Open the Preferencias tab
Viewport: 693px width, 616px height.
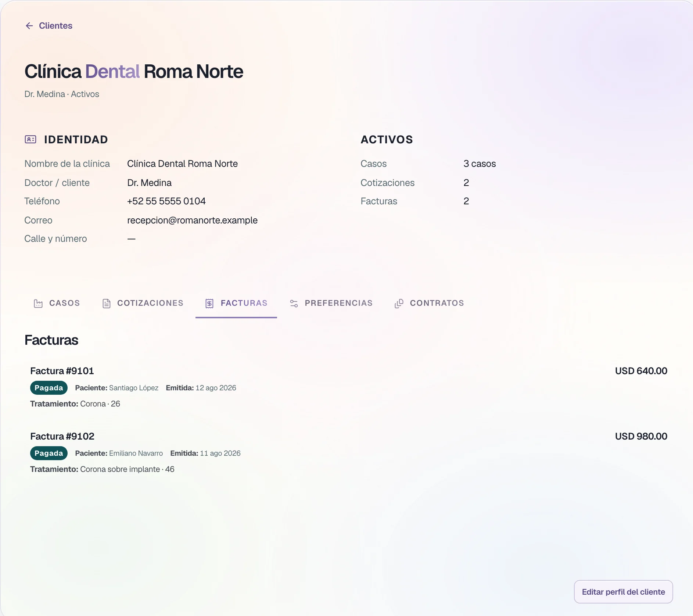(x=331, y=303)
